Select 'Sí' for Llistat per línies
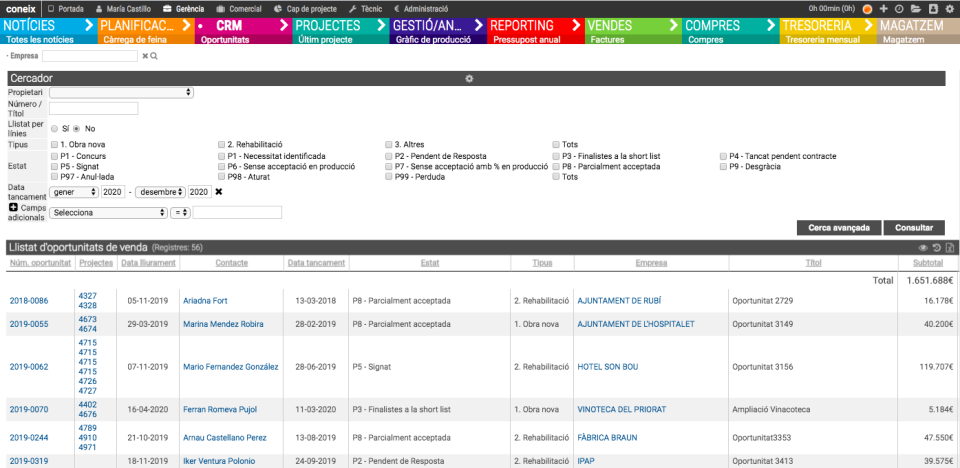 55,129
